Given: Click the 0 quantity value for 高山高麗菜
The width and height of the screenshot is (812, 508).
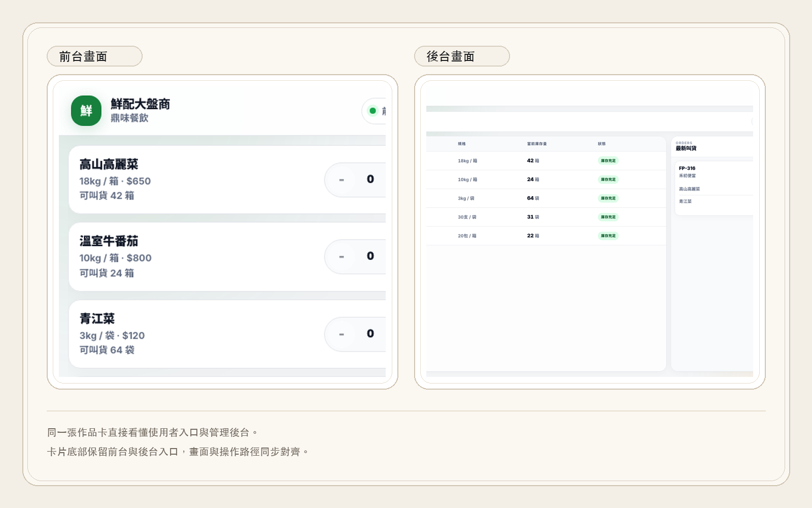Looking at the screenshot, I should click(370, 179).
